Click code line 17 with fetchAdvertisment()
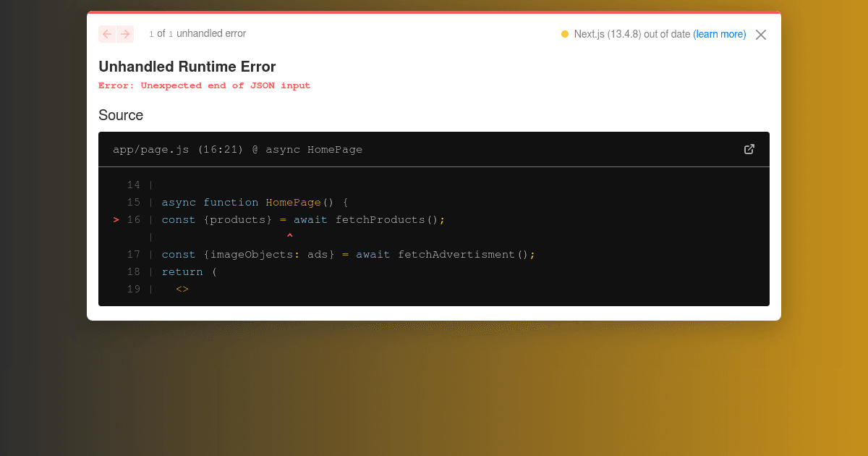Viewport: 868px width, 456px height. tap(348, 254)
